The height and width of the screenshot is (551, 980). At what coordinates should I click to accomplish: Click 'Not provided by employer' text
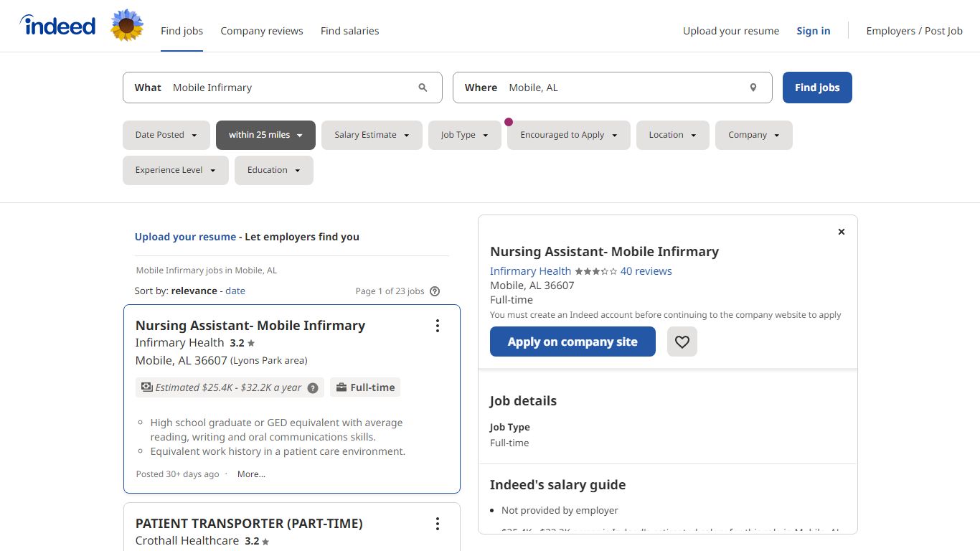pos(560,511)
